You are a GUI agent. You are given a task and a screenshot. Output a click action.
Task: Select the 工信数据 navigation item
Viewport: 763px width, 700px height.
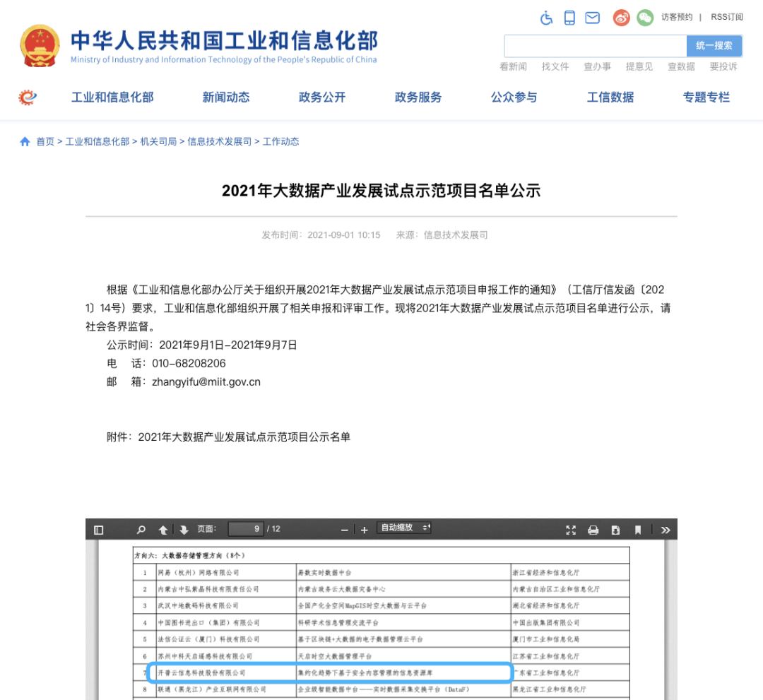point(610,97)
